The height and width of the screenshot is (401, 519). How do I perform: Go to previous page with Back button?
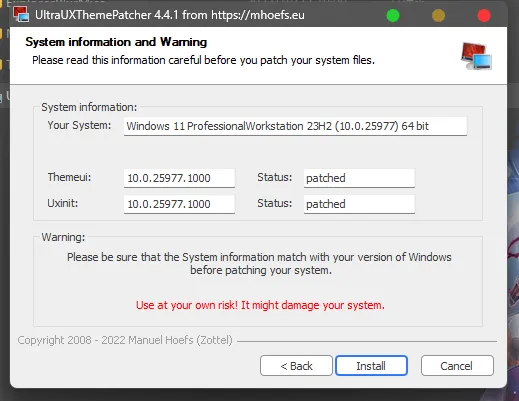[296, 366]
